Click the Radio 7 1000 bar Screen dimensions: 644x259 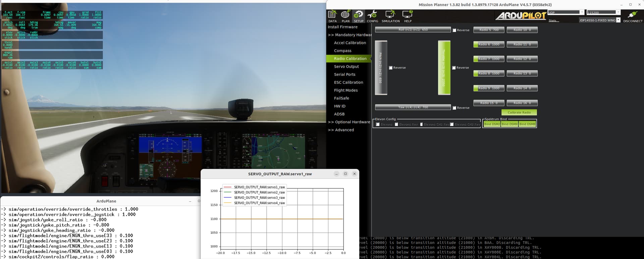click(x=489, y=59)
